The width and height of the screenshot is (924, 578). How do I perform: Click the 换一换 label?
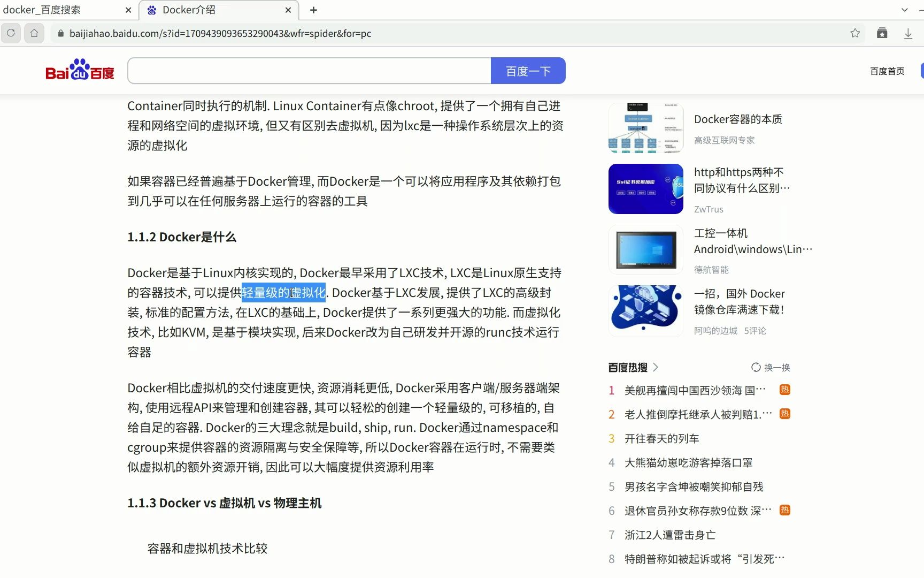(777, 368)
